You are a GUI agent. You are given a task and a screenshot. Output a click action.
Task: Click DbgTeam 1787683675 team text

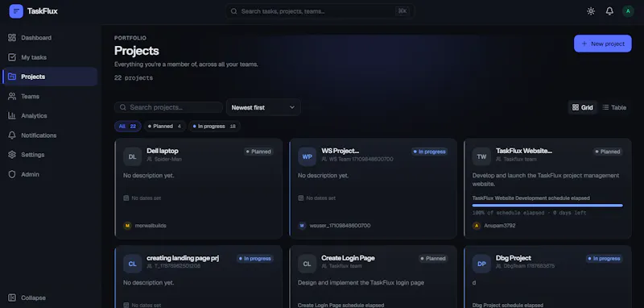(529, 266)
